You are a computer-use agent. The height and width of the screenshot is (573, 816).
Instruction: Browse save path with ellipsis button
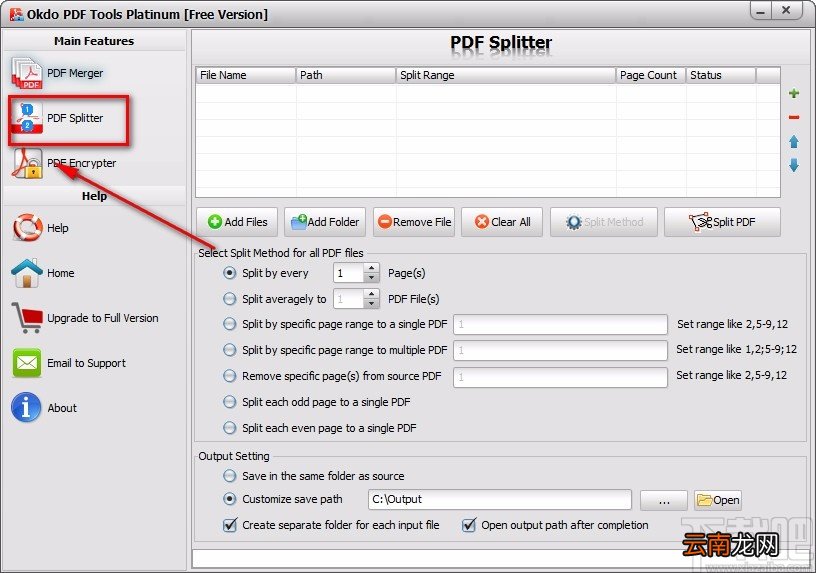point(664,500)
